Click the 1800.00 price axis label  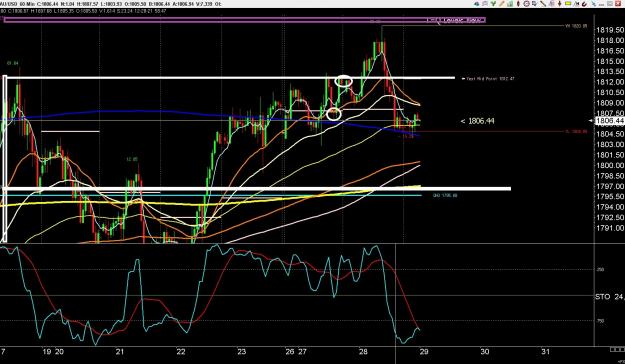pos(609,165)
